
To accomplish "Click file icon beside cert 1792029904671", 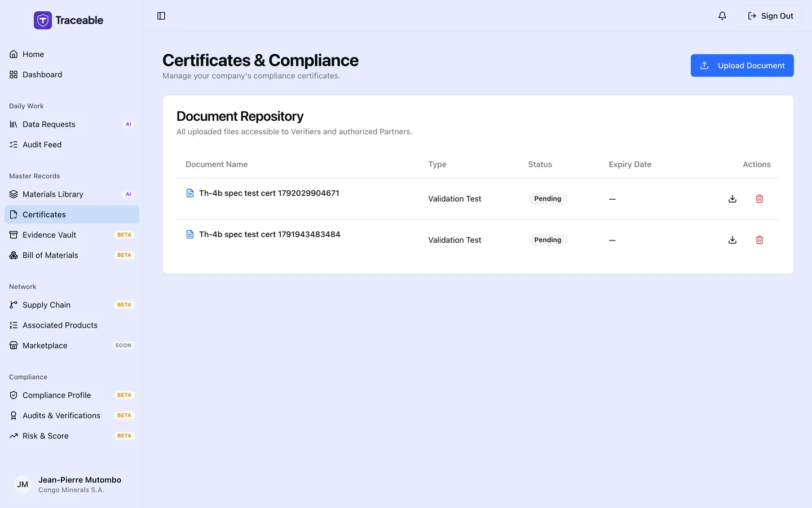I will (190, 193).
